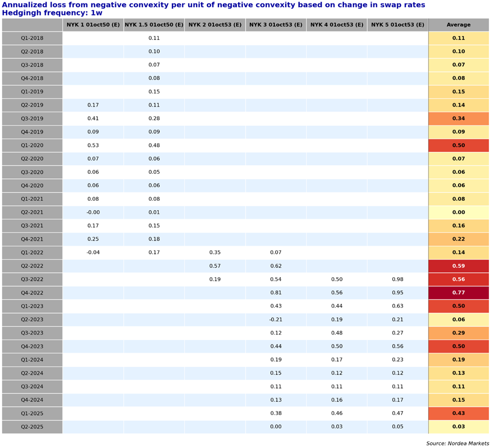
Task: Select the Average cell "0.29" for Q3-2023
Action: tap(459, 333)
